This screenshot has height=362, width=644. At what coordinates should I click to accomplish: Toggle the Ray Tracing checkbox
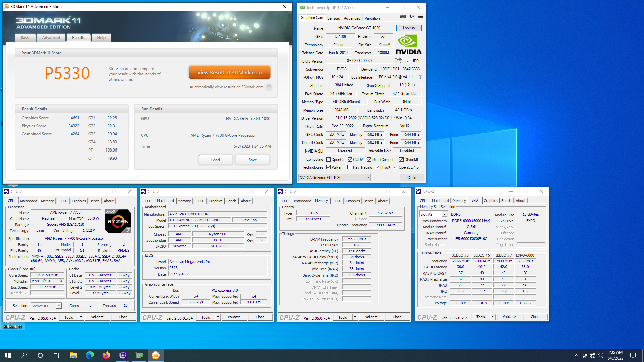coord(350,167)
